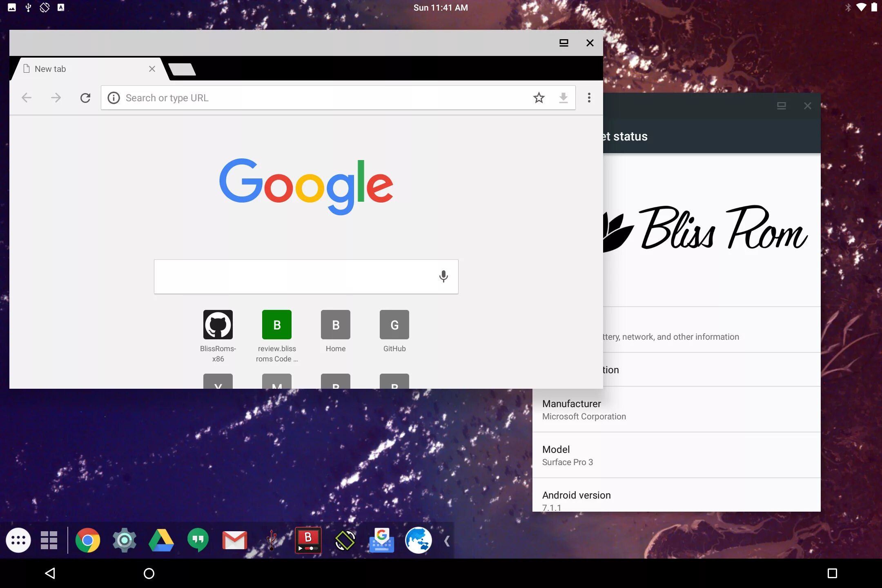Launch Gboard keyboard app from taskbar
The height and width of the screenshot is (588, 882).
click(x=382, y=540)
